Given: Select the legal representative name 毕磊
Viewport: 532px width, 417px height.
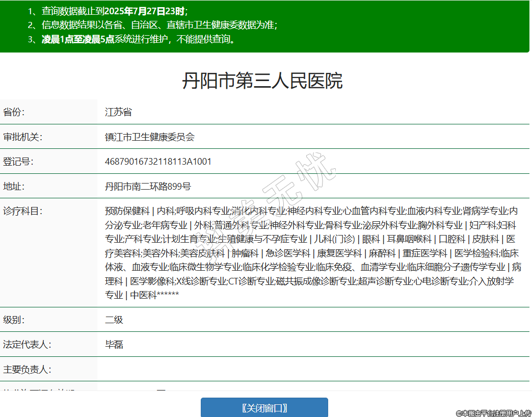Looking at the screenshot, I should tap(114, 345).
